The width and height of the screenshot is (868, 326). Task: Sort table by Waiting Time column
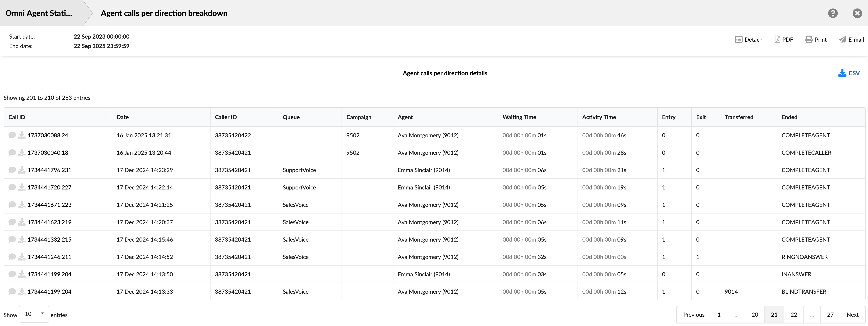coord(519,117)
